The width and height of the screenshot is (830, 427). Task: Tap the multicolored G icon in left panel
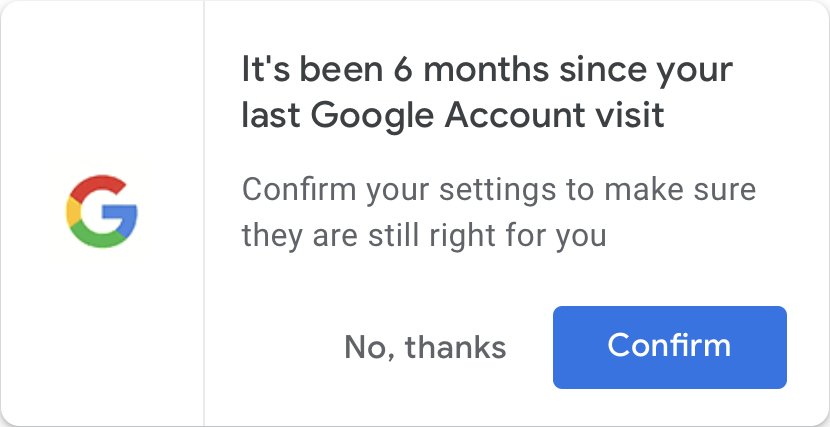click(102, 211)
